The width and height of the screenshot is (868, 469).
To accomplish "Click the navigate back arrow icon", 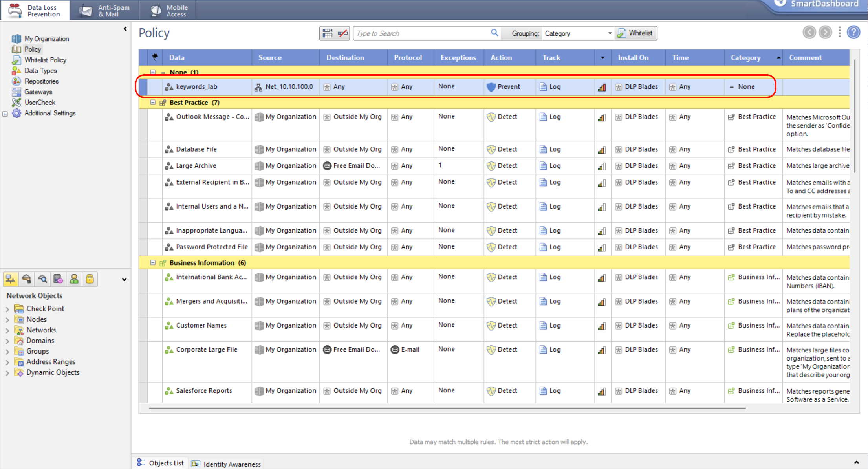I will [x=809, y=33].
